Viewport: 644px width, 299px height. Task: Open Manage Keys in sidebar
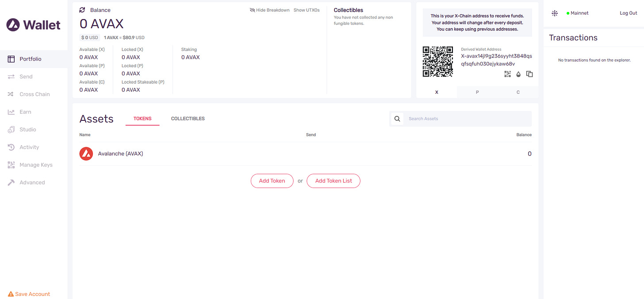(x=34, y=165)
